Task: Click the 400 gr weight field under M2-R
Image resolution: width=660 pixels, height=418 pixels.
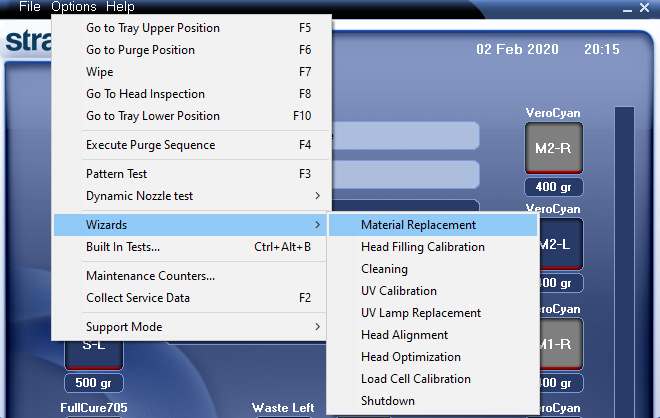Action: click(x=553, y=188)
